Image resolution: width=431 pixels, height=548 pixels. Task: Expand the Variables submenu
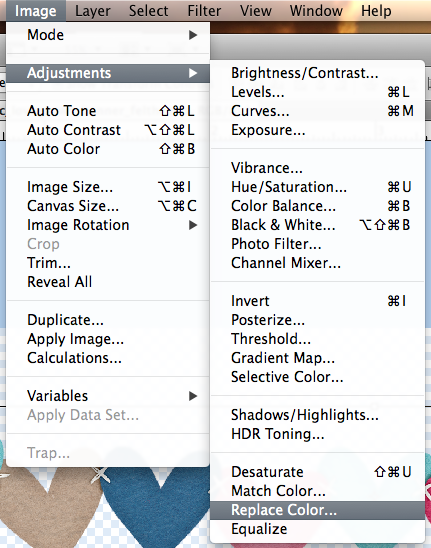pyautogui.click(x=108, y=396)
